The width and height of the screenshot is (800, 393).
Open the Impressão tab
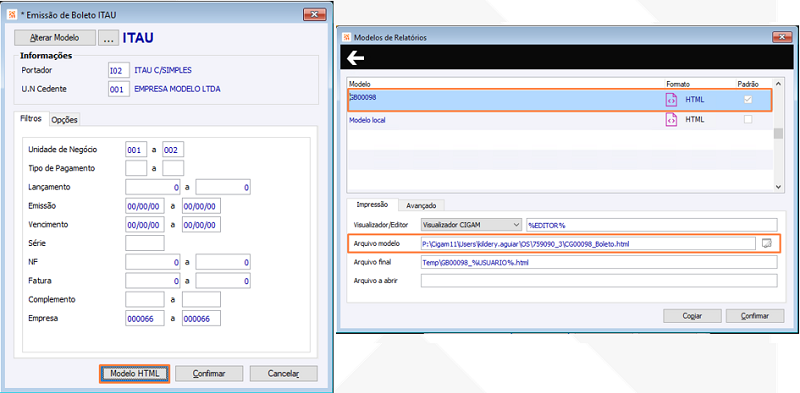tap(371, 204)
